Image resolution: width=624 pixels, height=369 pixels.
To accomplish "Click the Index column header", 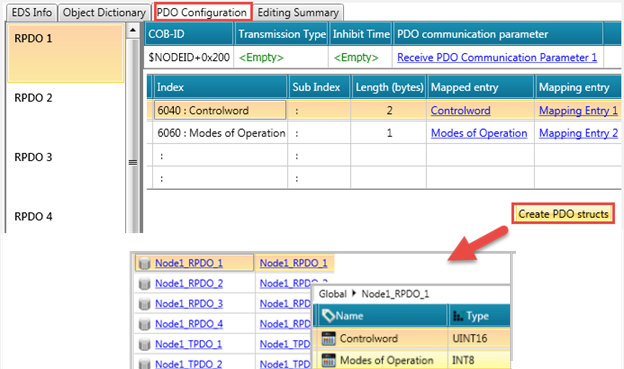I will click(220, 87).
